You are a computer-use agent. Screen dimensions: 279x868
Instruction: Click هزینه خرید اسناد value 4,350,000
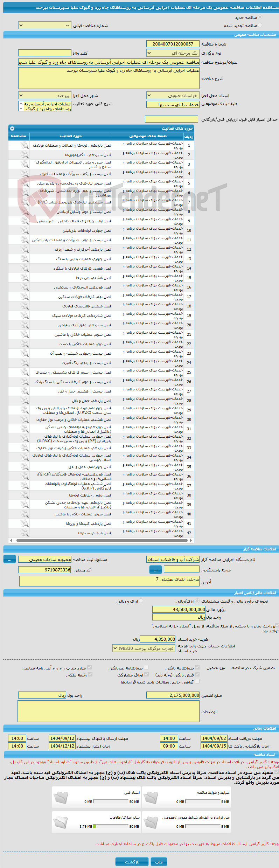(158, 639)
